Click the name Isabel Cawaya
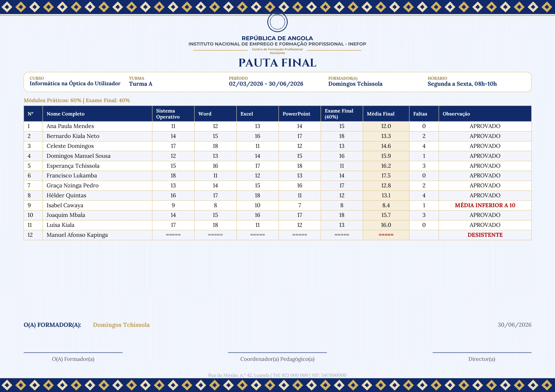 click(x=65, y=205)
